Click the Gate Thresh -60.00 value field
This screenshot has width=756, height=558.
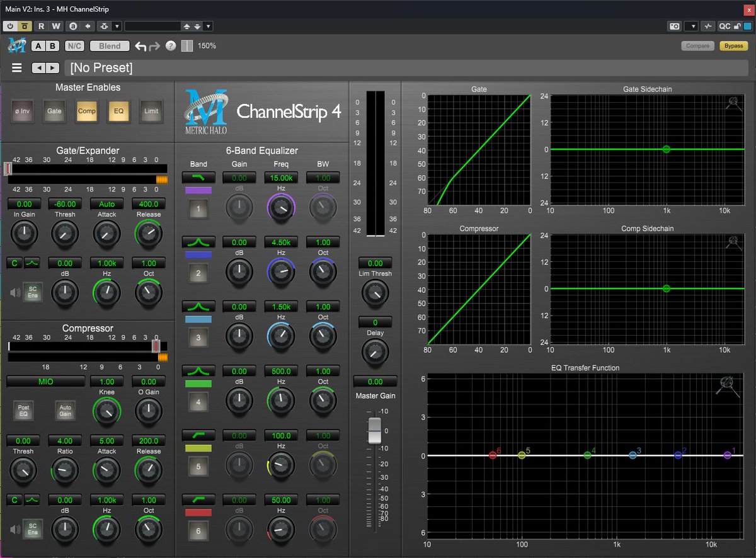tap(66, 204)
